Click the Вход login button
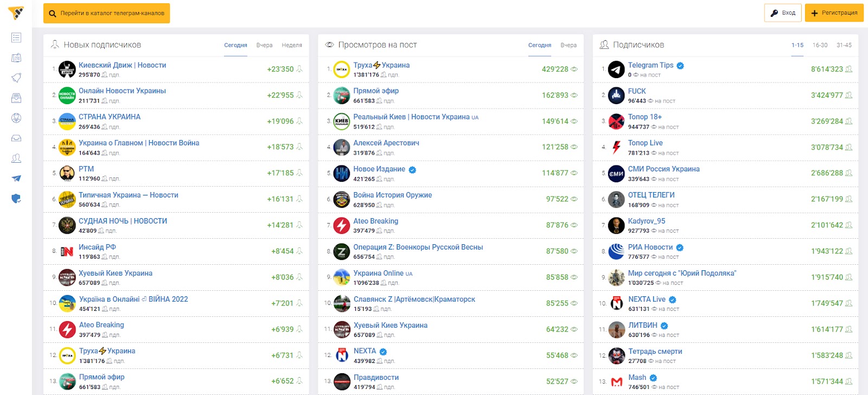The height and width of the screenshot is (395, 868). (x=783, y=13)
